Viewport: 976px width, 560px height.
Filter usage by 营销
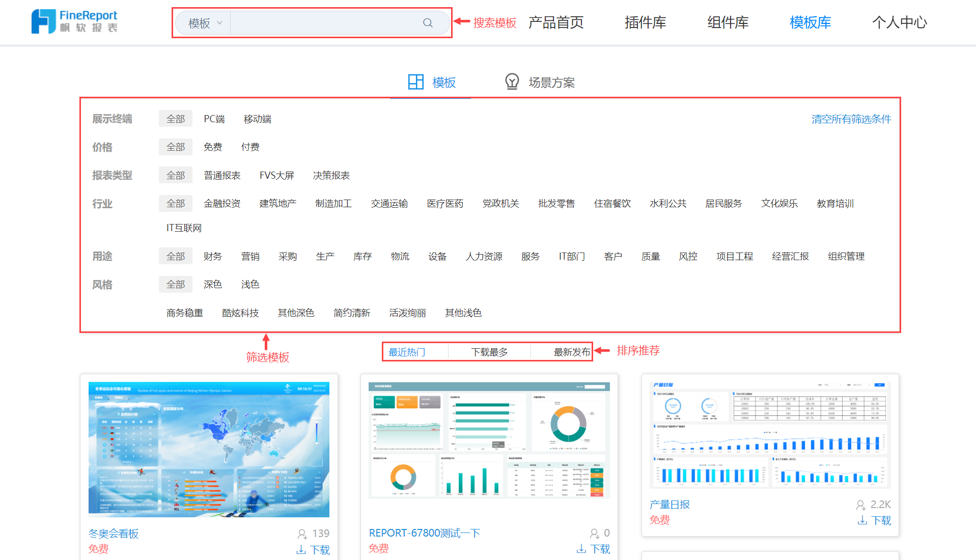[x=250, y=256]
